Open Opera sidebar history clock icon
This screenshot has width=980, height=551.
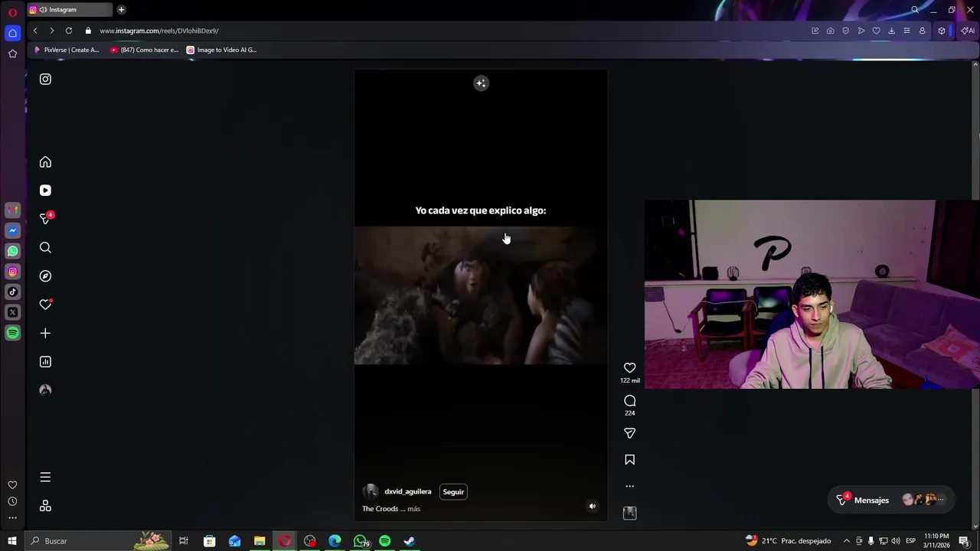12,501
